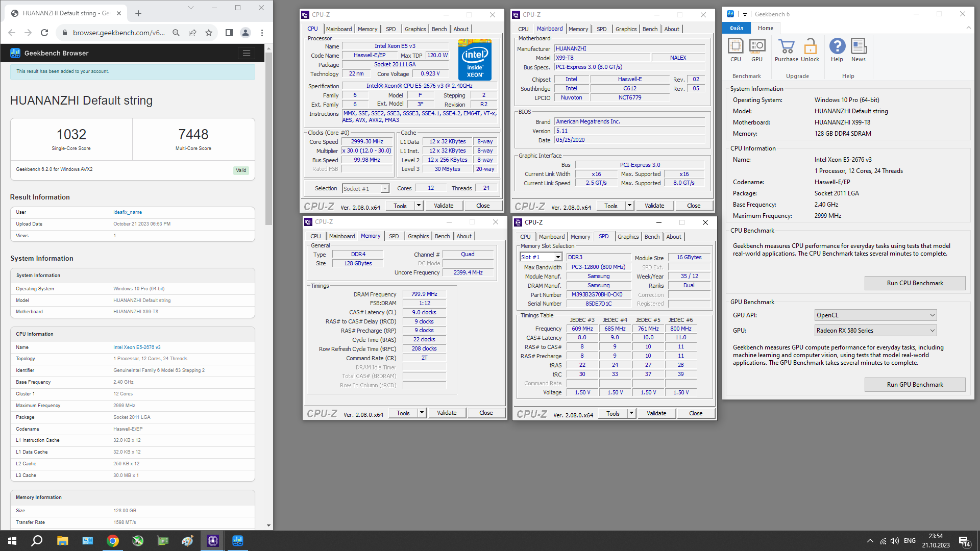Click volume icon in system tray
The height and width of the screenshot is (551, 980).
(x=894, y=541)
